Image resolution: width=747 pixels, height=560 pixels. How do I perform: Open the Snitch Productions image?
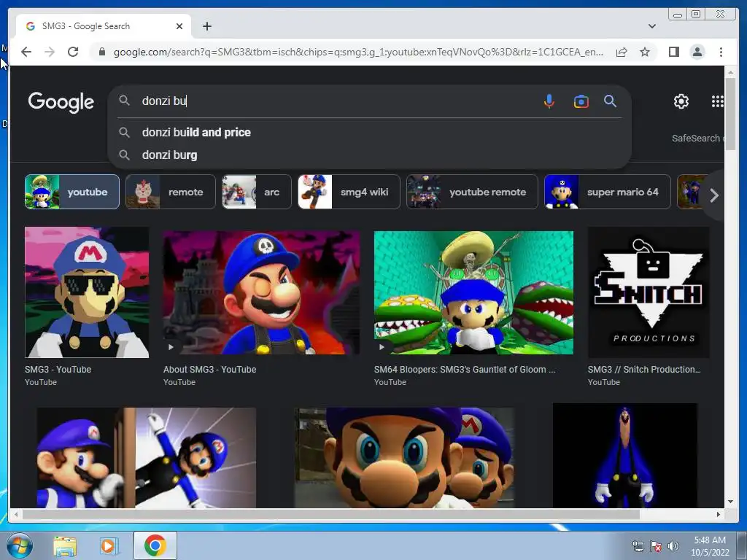pos(649,292)
